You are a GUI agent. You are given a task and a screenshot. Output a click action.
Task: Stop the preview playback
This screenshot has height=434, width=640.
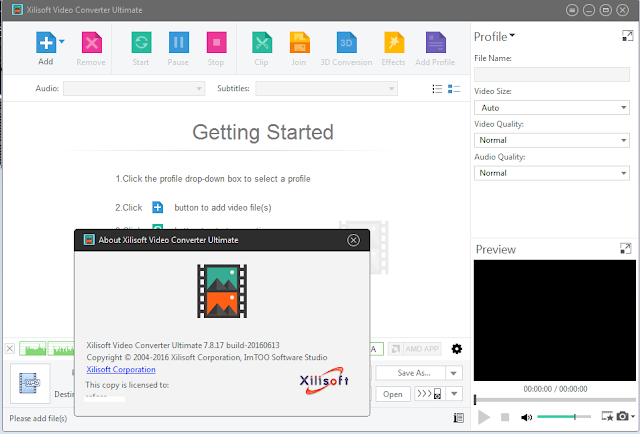tap(505, 417)
